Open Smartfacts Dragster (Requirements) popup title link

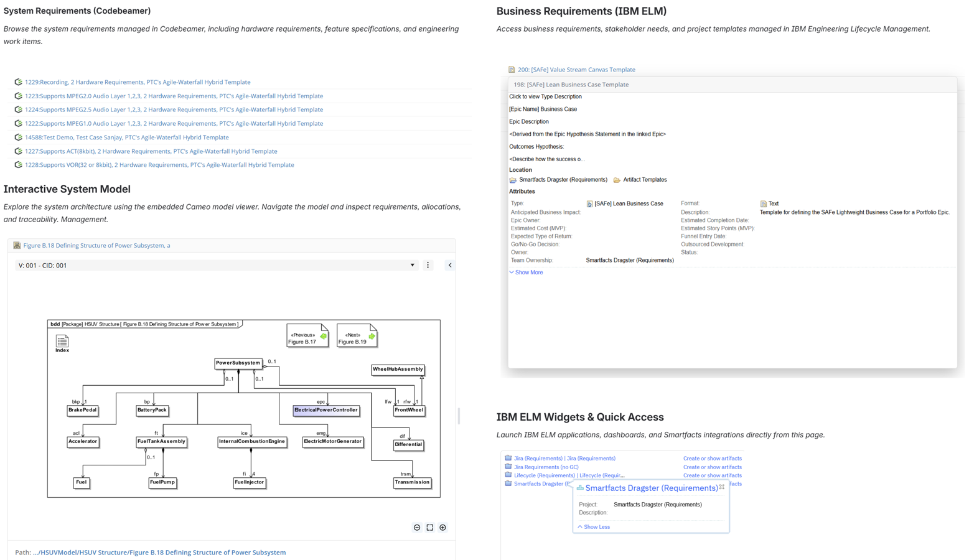click(651, 488)
